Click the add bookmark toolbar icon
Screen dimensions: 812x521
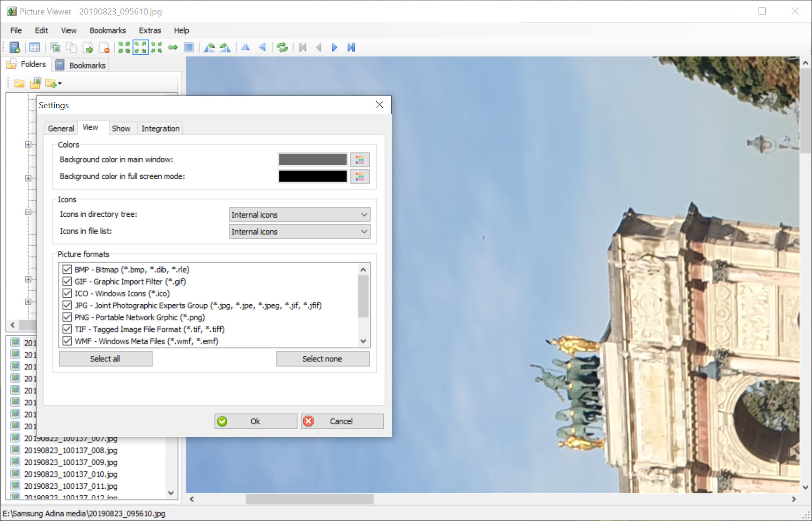[15, 47]
